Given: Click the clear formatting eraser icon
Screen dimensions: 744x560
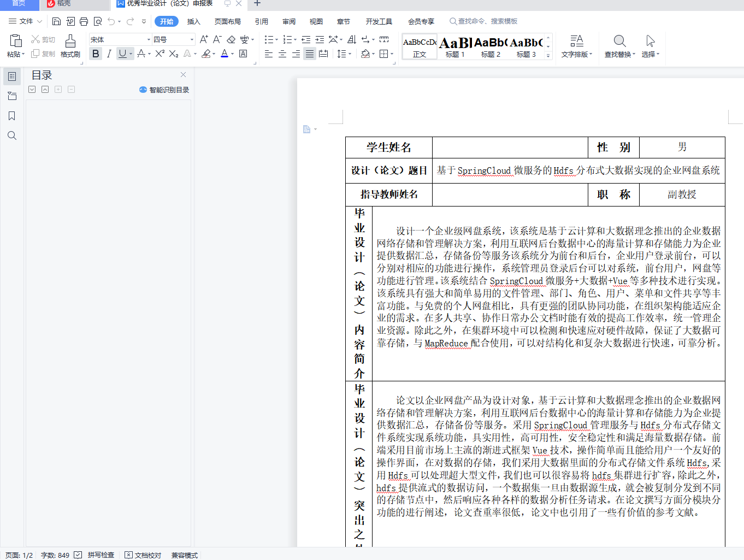Looking at the screenshot, I should [x=231, y=39].
